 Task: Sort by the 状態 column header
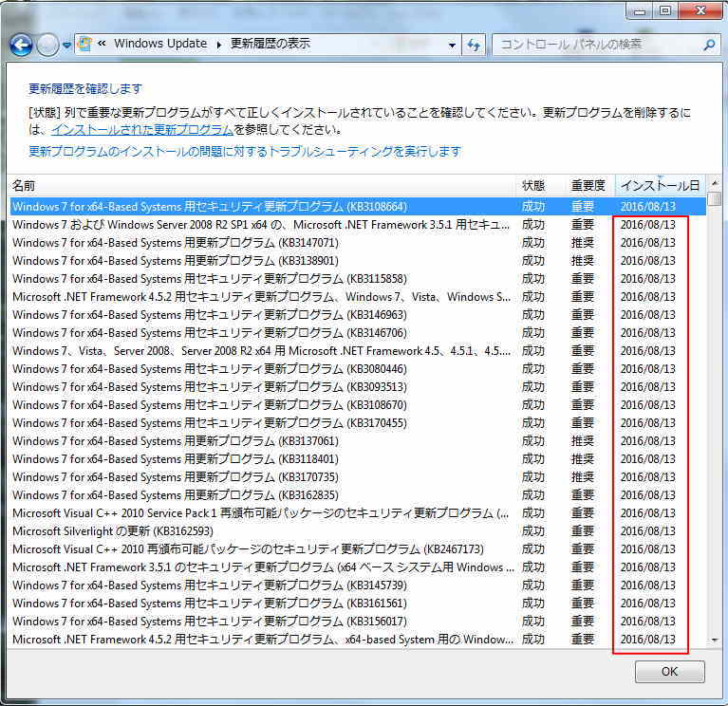click(x=541, y=186)
